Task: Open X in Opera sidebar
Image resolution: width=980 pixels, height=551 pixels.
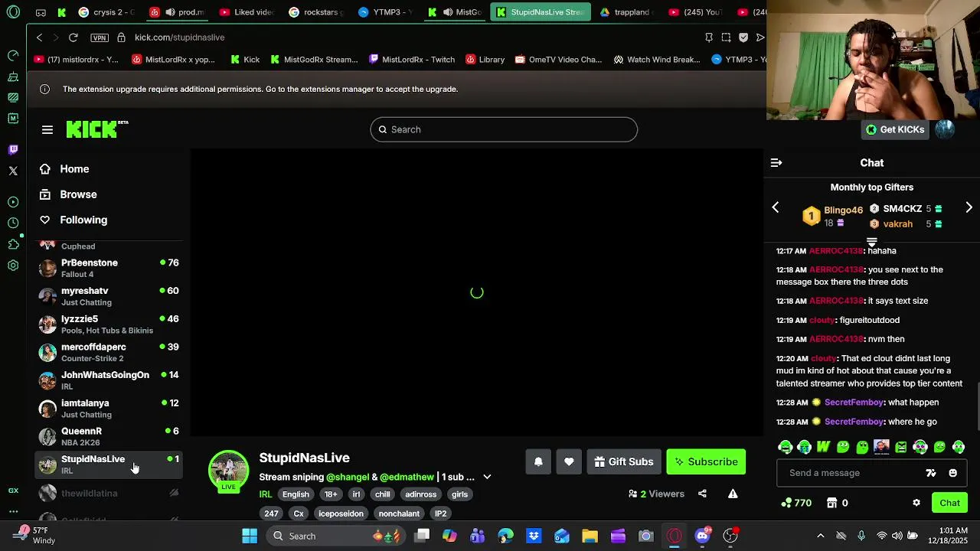Action: point(13,171)
